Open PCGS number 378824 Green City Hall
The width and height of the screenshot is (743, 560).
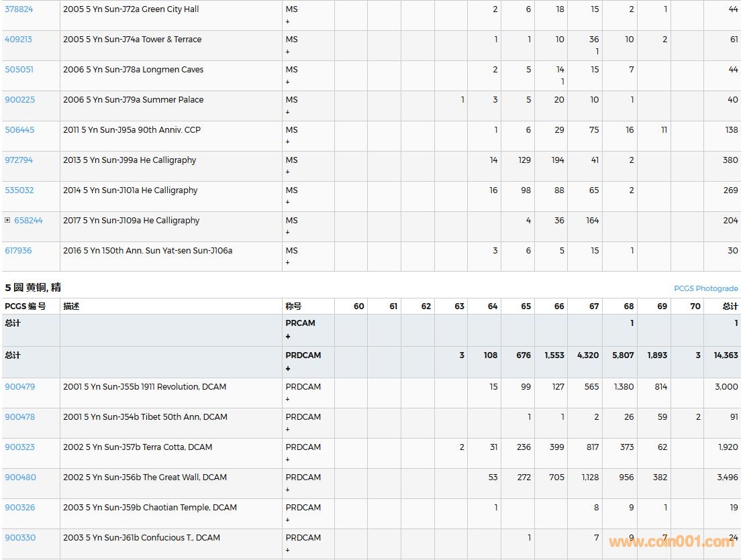[x=19, y=9]
